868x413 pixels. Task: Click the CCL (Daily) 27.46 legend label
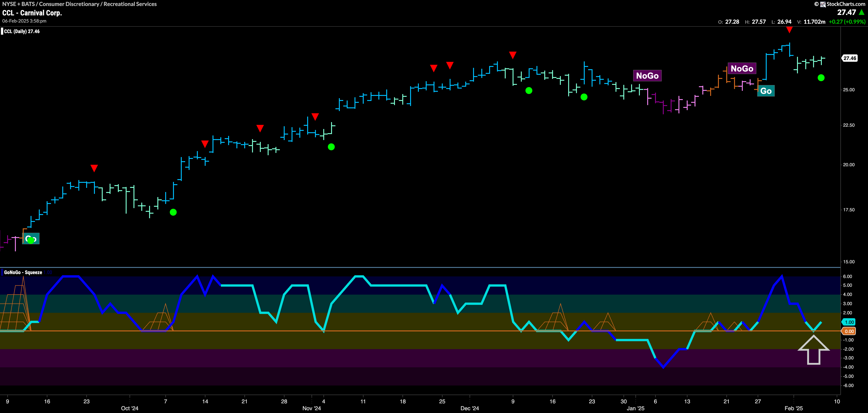22,31
